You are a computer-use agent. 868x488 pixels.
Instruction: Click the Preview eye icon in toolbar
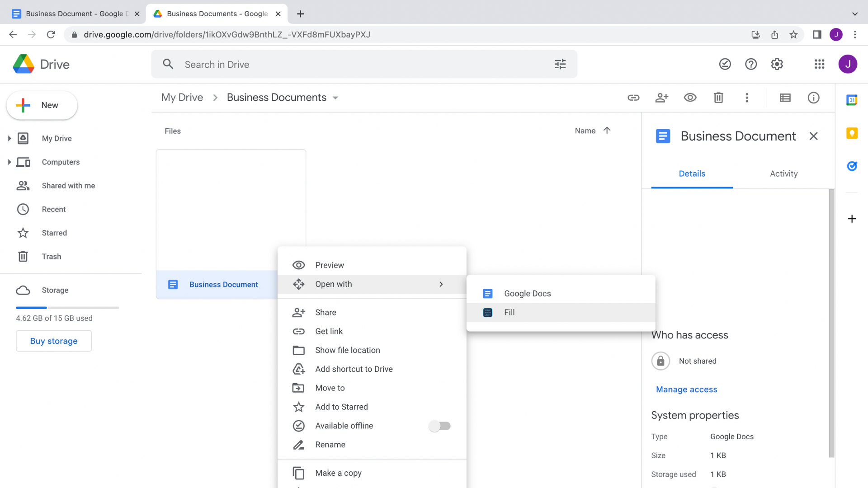690,97
